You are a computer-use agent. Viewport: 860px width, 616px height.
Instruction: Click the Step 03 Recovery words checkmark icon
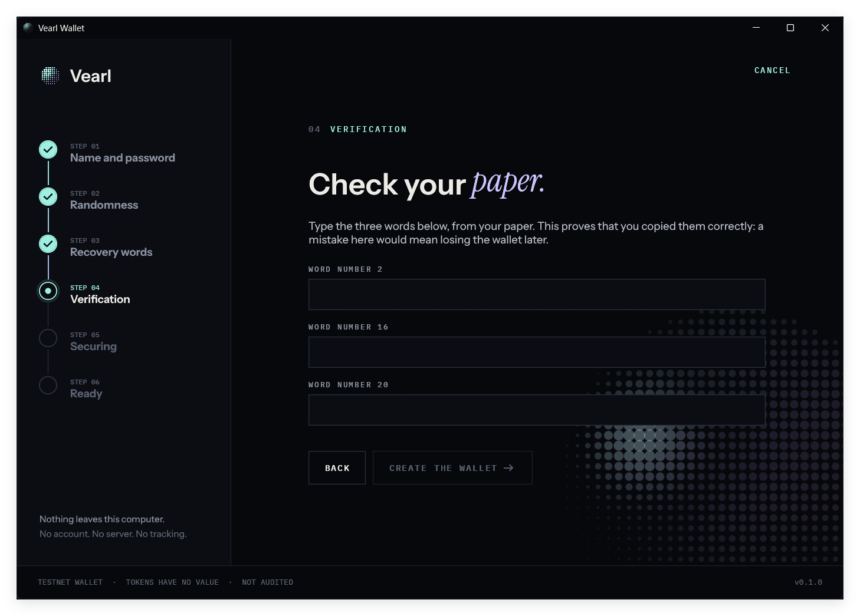coord(48,244)
